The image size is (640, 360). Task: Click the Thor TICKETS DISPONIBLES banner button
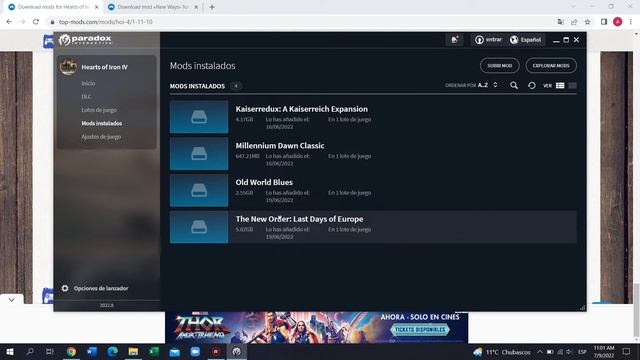[420, 329]
